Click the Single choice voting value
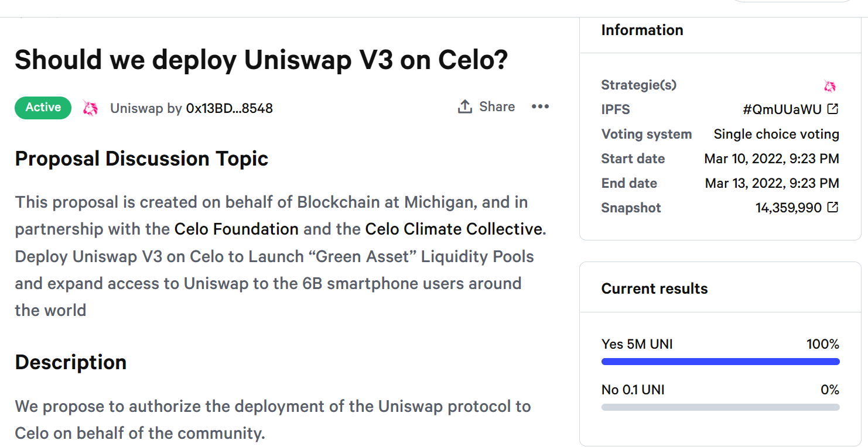The width and height of the screenshot is (868, 447). point(776,134)
